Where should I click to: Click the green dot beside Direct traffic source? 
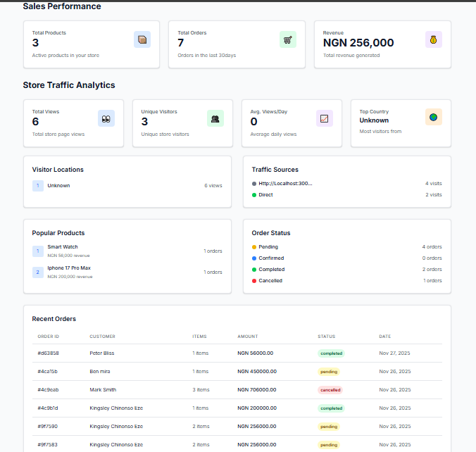[x=254, y=195]
